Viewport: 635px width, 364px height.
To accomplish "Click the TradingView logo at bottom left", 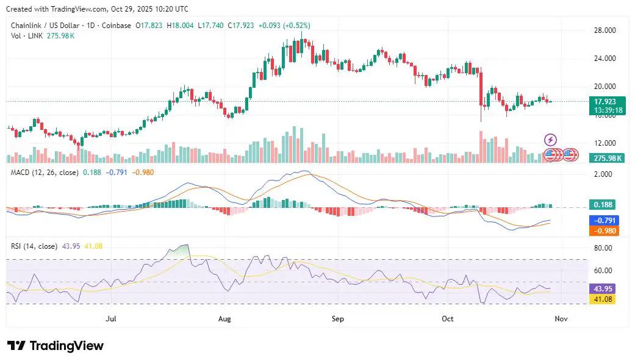I will point(56,346).
